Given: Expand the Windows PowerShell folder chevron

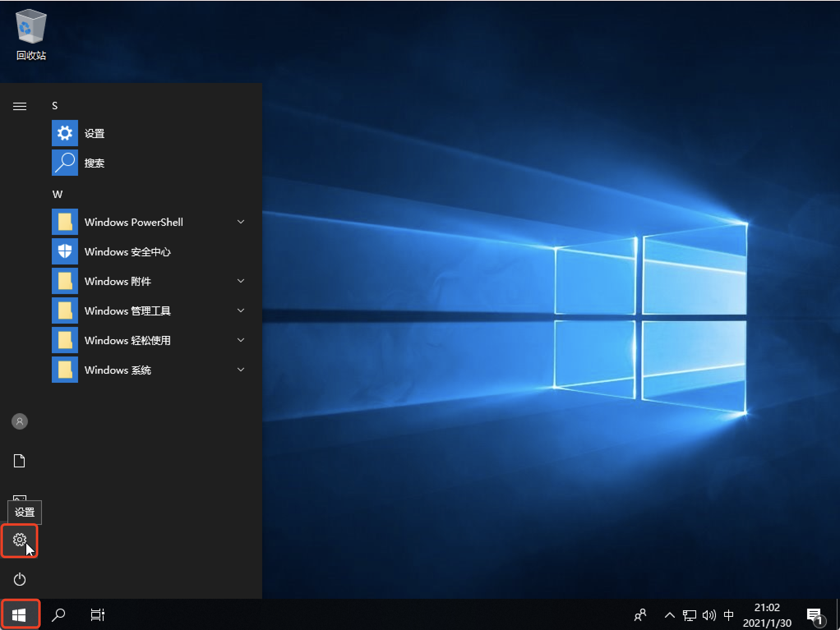Looking at the screenshot, I should point(241,222).
